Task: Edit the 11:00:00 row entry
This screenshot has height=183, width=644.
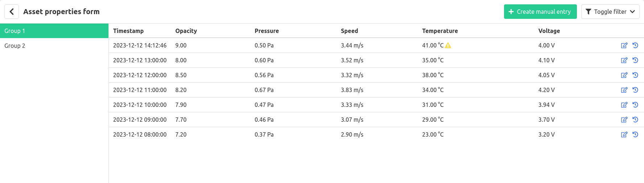Action: click(624, 90)
